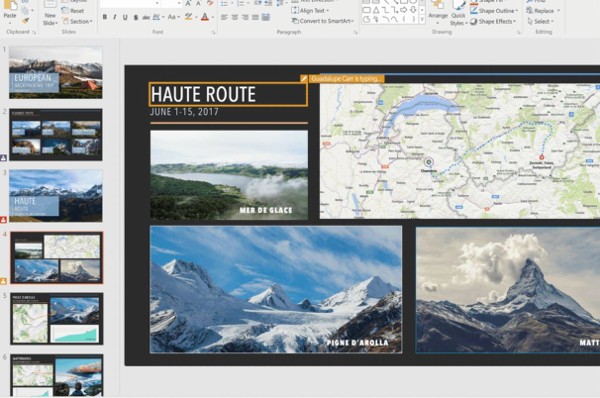The height and width of the screenshot is (398, 600).
Task: Select the elbow connector shape
Action: [x=385, y=11]
